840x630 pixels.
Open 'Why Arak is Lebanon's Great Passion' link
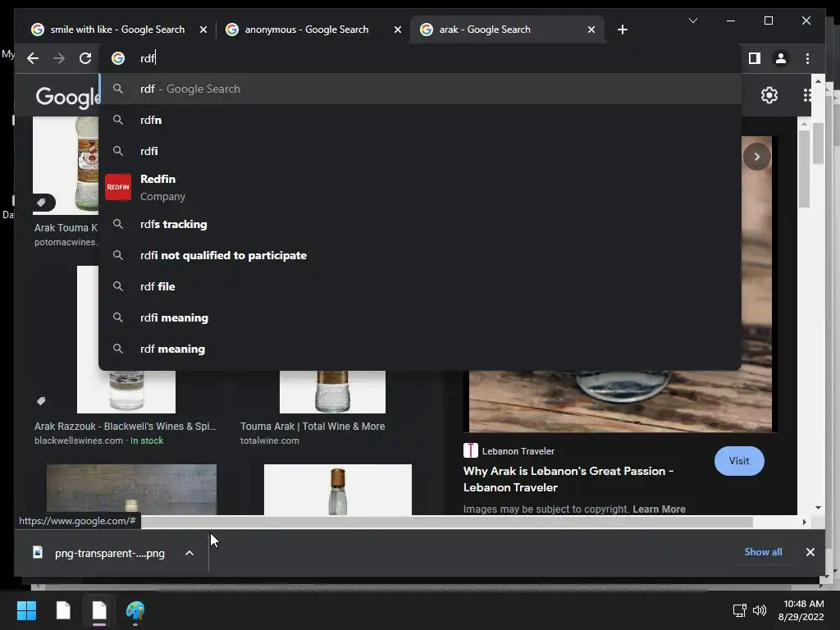click(568, 479)
